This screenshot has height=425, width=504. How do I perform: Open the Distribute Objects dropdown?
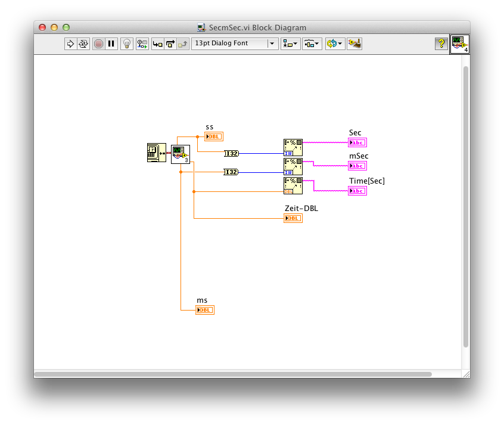click(x=312, y=44)
